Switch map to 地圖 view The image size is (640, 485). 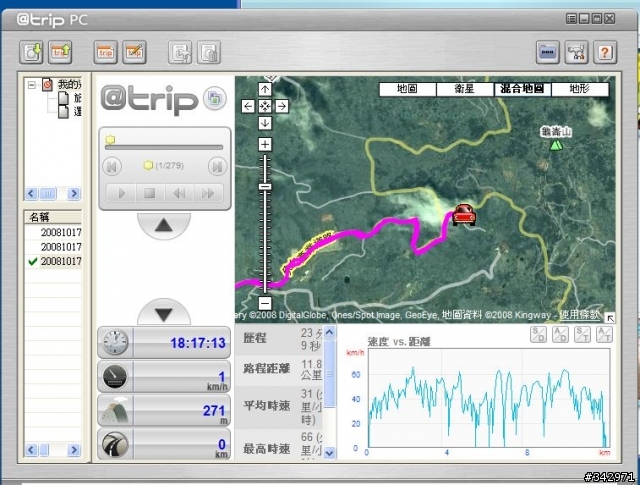pyautogui.click(x=407, y=89)
